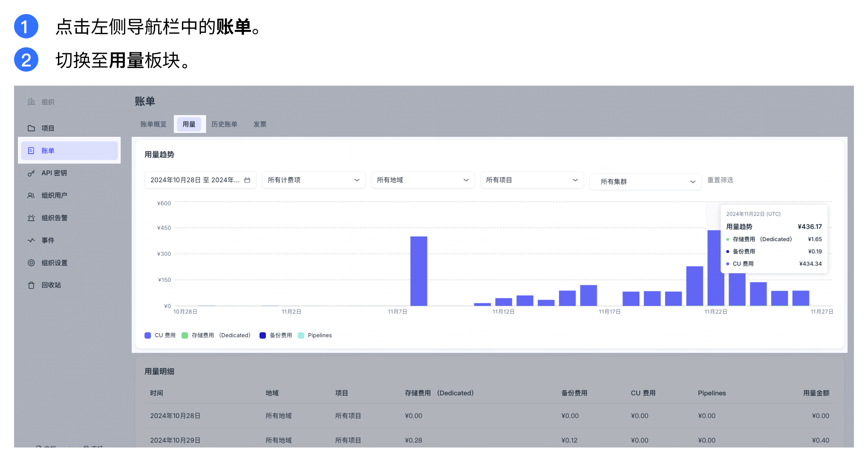Click the API 密钥 key icon
The width and height of the screenshot is (868, 459).
pos(31,173)
